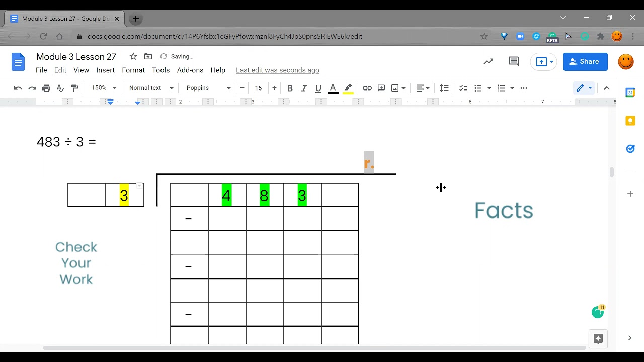This screenshot has width=644, height=362.
Task: Decrease font size with minus button
Action: pos(242,88)
